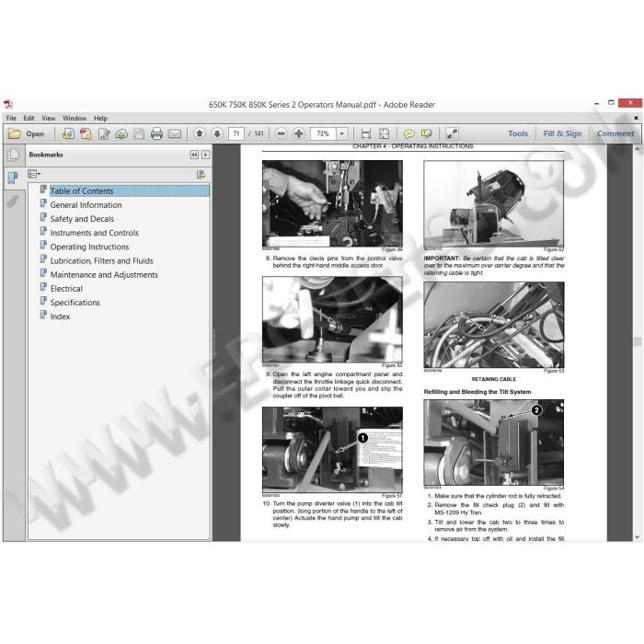Open the Attachments paperclip panel icon

13,201
